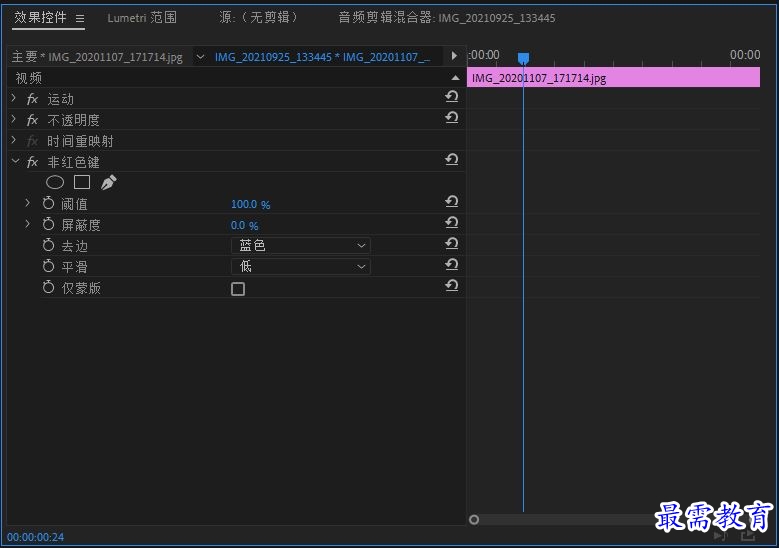
Task: Create an ellipse mask
Action: [55, 182]
